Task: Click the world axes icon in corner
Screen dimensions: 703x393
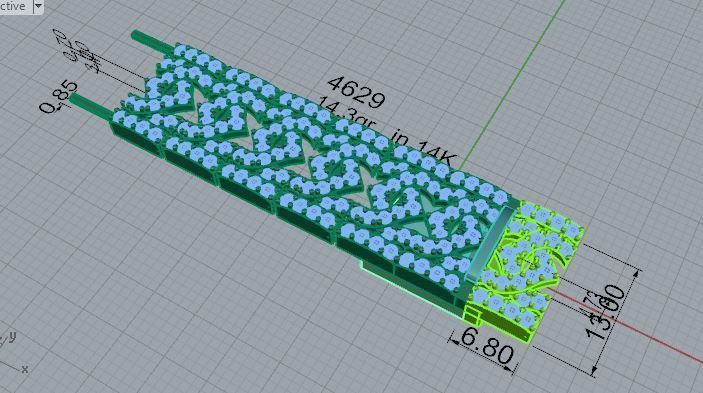Action: [14, 354]
